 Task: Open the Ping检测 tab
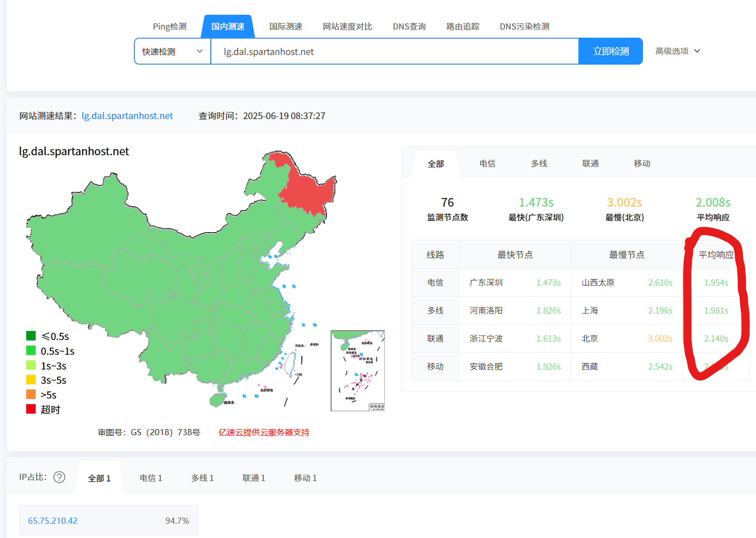[x=170, y=26]
